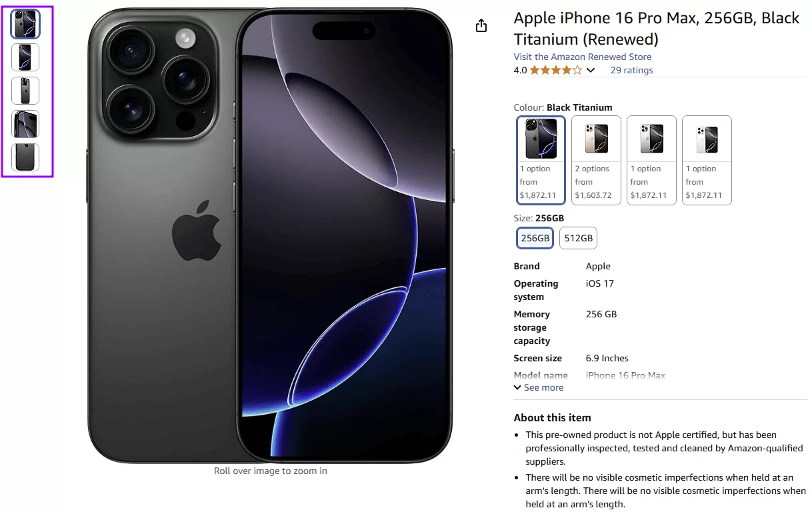Open the fourth thumbnail image

25,124
